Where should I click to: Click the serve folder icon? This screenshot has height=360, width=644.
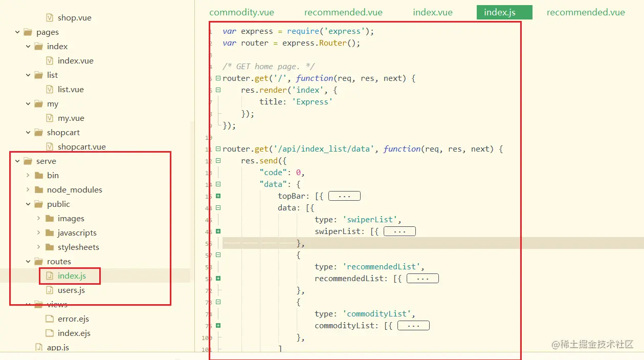28,161
